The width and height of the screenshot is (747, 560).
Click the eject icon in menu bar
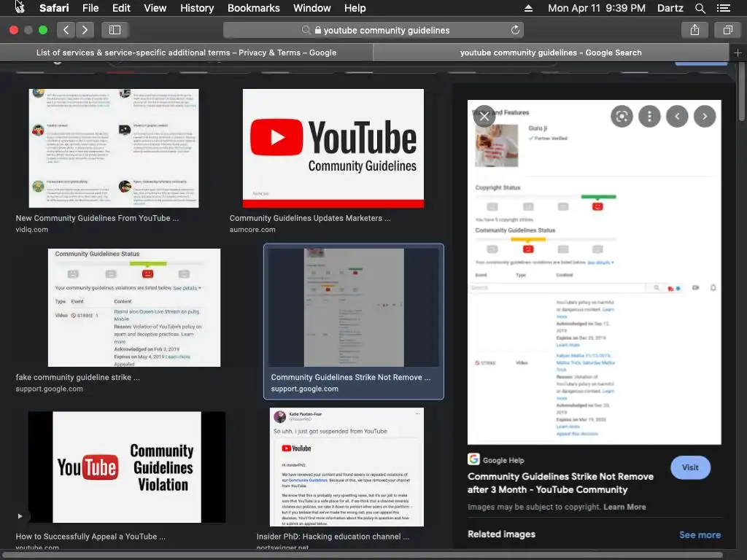point(528,8)
